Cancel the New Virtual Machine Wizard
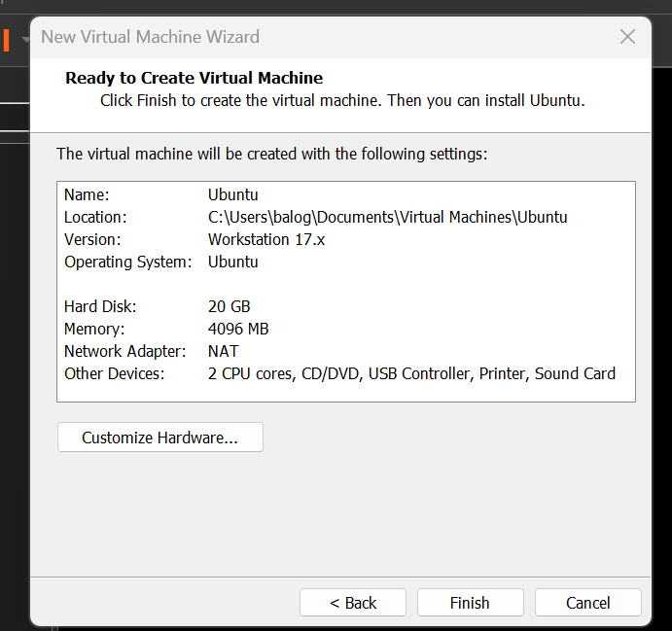 coord(587,602)
